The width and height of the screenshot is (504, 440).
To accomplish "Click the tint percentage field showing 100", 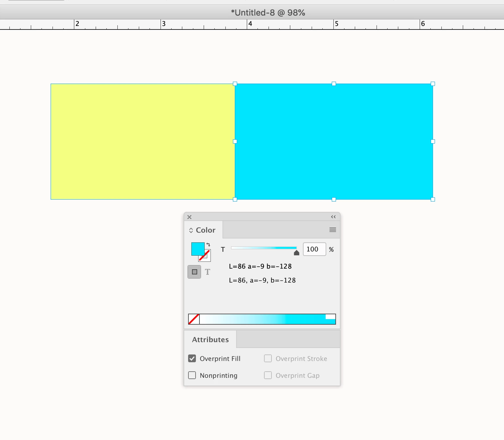I will 314,249.
